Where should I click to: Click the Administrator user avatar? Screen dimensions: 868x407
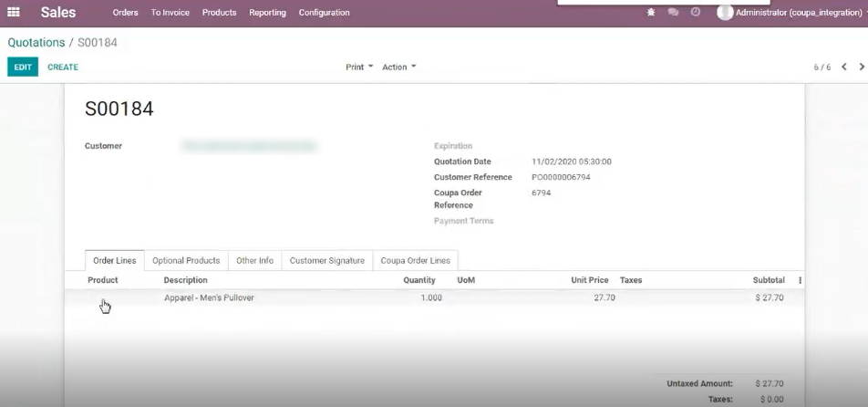pos(725,12)
